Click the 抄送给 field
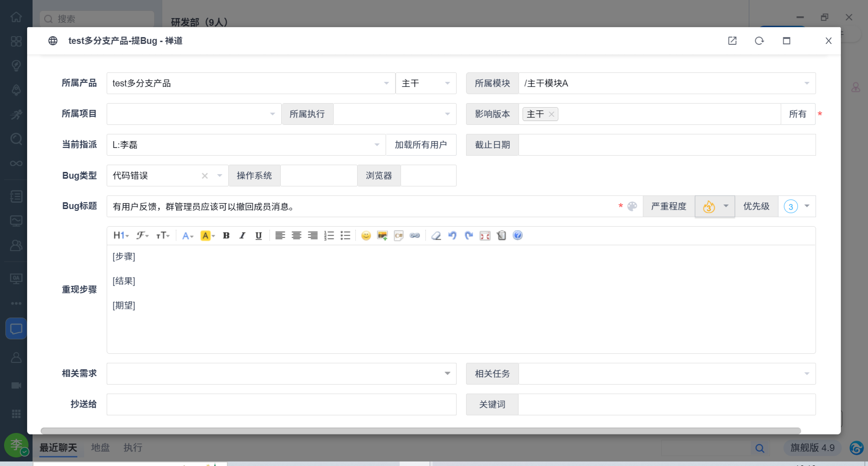 (x=281, y=404)
